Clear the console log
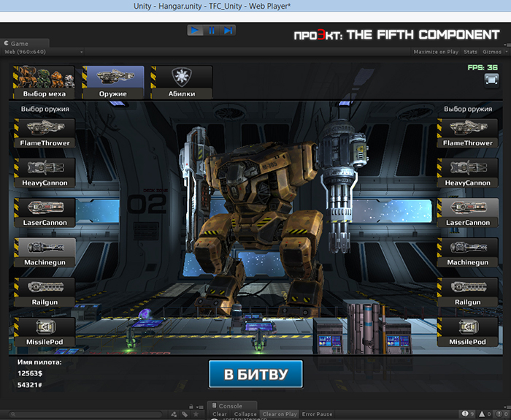This screenshot has width=511, height=420. point(219,414)
